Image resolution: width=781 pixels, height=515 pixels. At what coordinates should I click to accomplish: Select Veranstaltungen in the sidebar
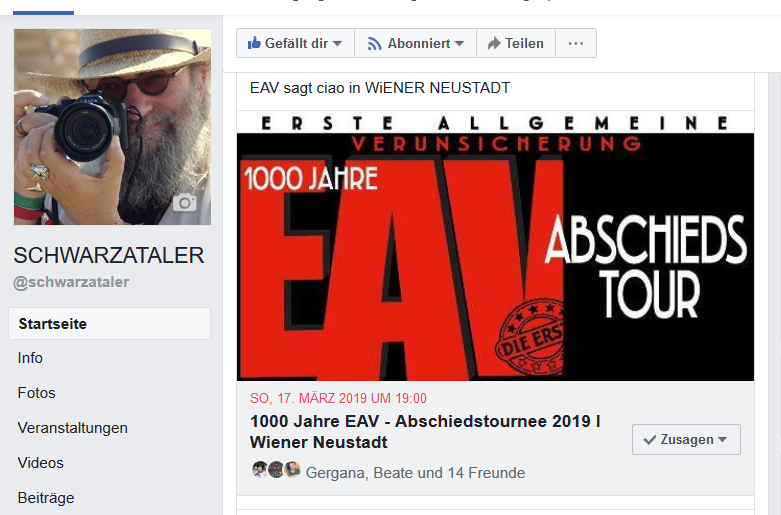click(x=73, y=428)
